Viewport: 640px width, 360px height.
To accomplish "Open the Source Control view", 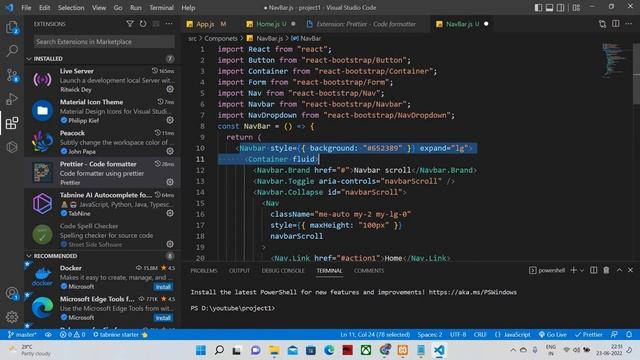I will [x=12, y=76].
